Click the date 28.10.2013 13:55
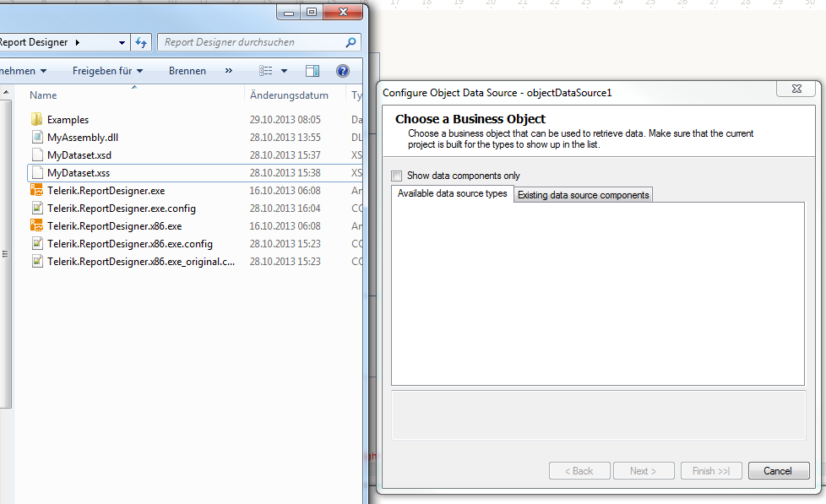This screenshot has width=826, height=504. pos(285,138)
